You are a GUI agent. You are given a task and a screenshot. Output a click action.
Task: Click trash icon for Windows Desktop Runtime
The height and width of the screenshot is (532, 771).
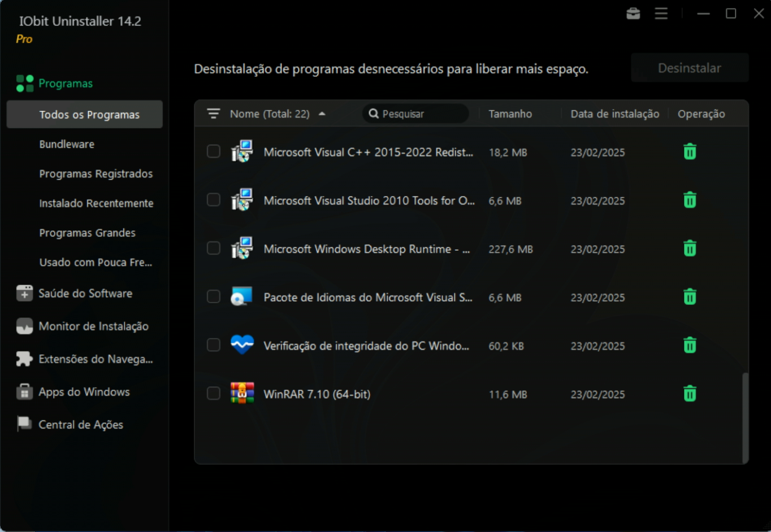pos(690,248)
